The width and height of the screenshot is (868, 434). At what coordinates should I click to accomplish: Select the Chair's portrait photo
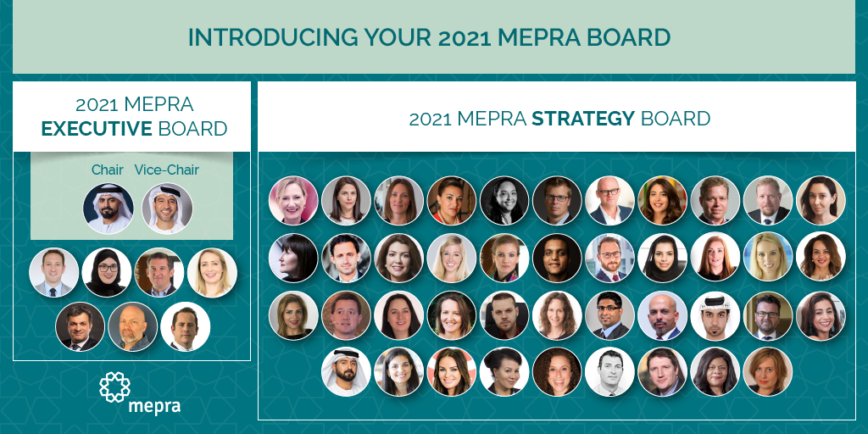(108, 209)
